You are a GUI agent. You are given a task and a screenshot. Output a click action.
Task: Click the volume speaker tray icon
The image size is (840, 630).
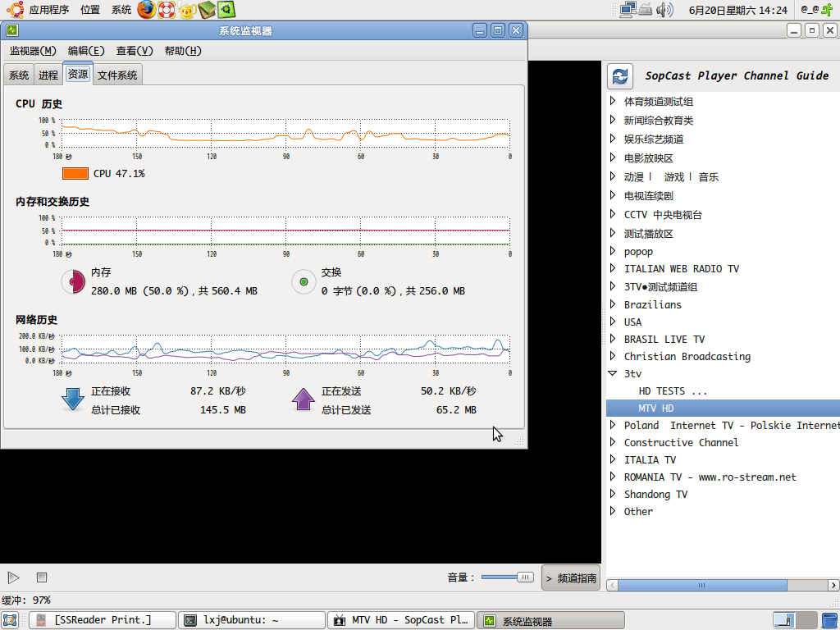point(664,10)
